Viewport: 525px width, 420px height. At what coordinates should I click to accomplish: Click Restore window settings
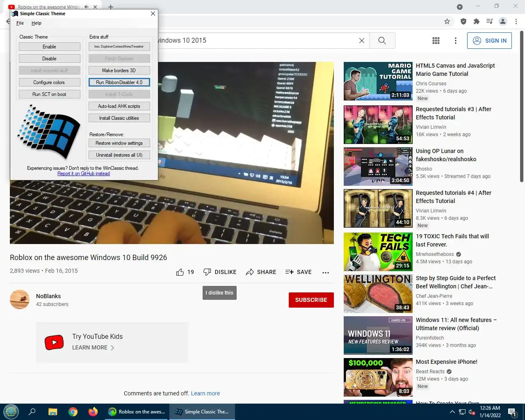(x=119, y=143)
